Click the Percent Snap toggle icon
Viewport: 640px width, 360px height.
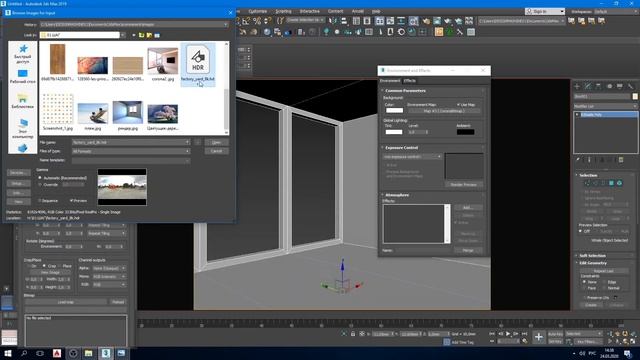click(x=257, y=20)
